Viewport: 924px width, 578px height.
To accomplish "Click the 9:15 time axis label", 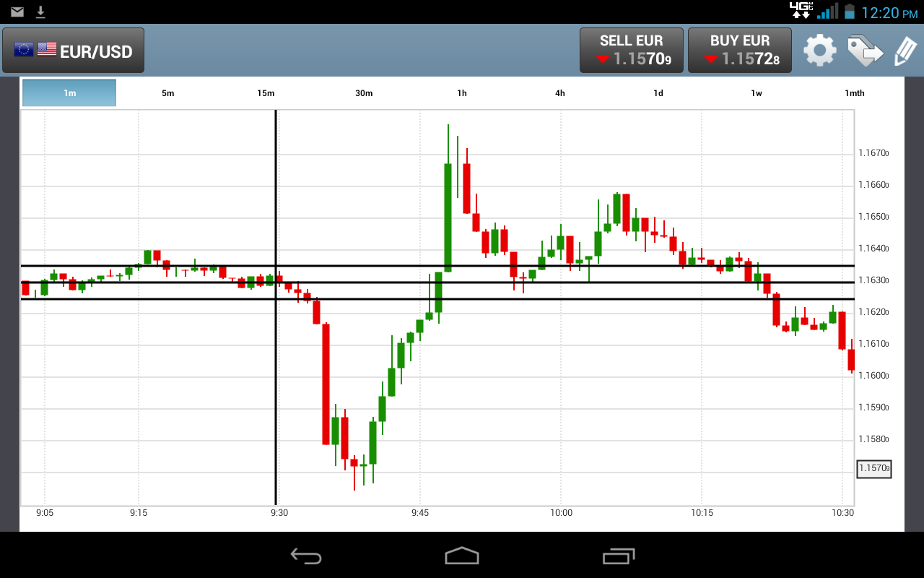I will tap(139, 513).
